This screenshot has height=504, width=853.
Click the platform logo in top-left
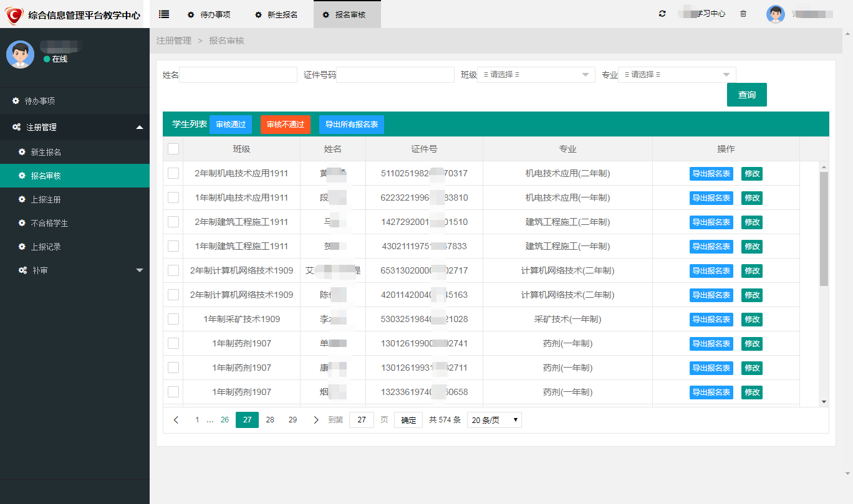point(14,15)
